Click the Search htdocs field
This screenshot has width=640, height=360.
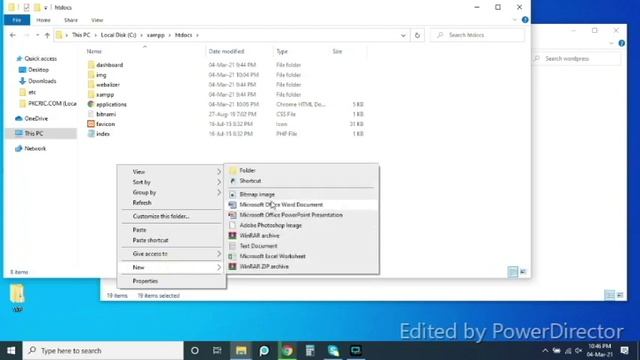[x=477, y=35]
